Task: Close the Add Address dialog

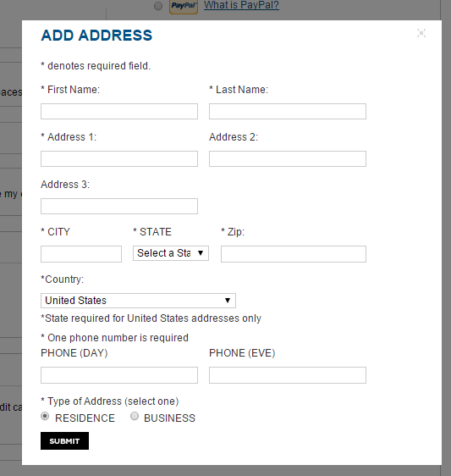Action: coord(421,33)
